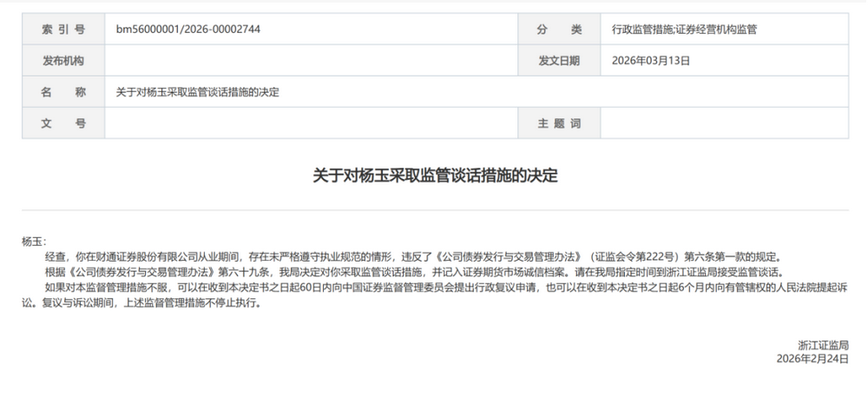Click the document name in the 名称 row
868x418 pixels.
click(x=198, y=92)
